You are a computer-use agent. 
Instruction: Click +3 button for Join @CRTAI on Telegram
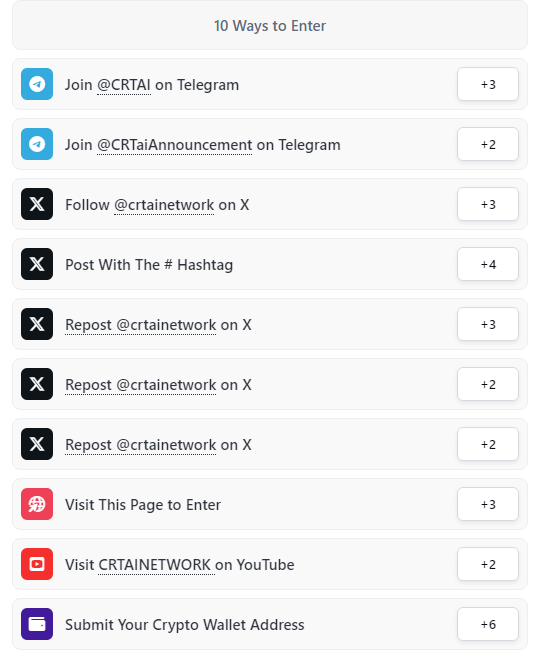click(x=488, y=84)
